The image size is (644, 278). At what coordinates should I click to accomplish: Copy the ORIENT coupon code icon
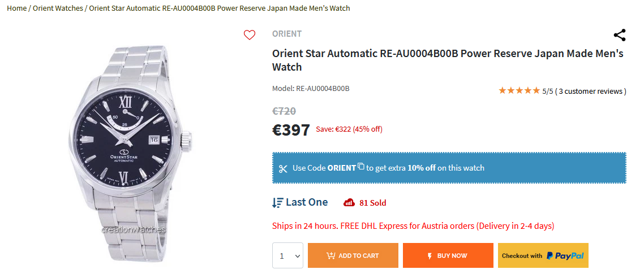click(361, 166)
